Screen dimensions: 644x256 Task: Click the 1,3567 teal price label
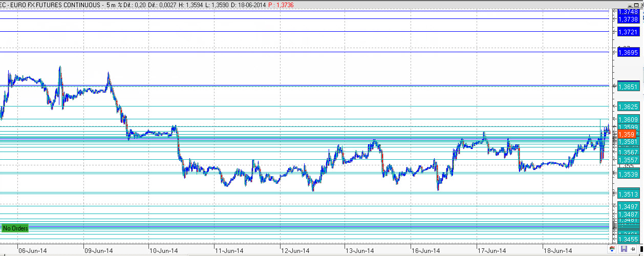[x=629, y=152]
